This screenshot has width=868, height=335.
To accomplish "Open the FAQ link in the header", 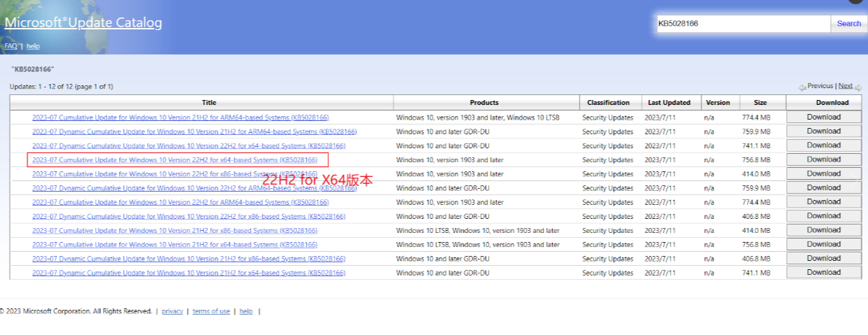I will tap(10, 46).
